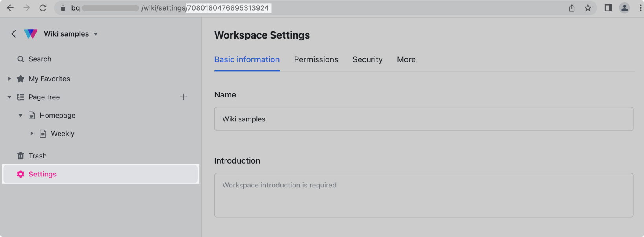Screen dimensions: 644x237
Task: Reload the page in the browser
Action: [x=43, y=8]
